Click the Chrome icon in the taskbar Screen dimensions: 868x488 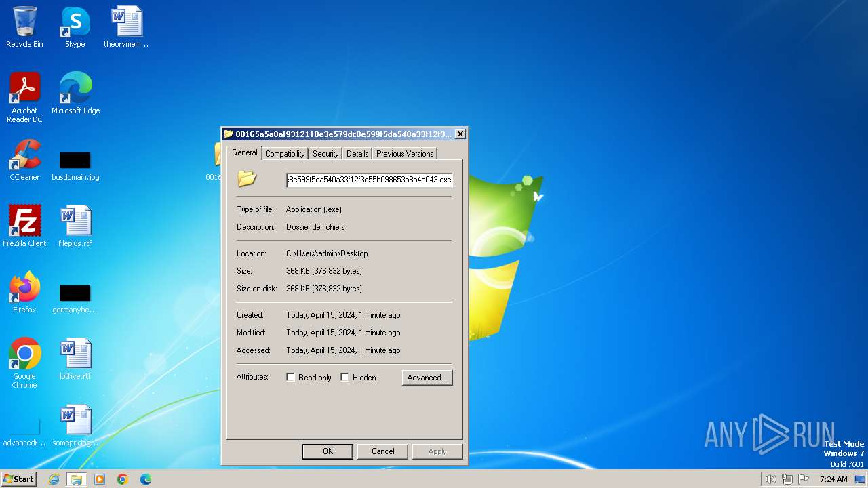pyautogui.click(x=123, y=479)
